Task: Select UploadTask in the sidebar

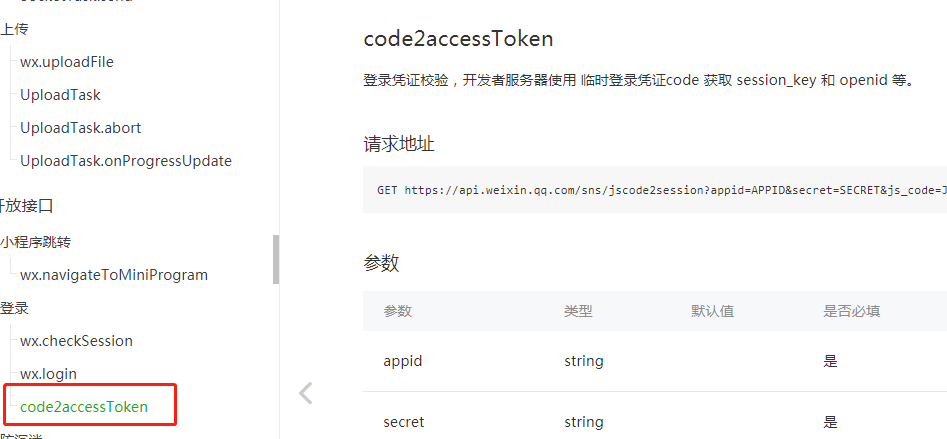Action: point(60,95)
